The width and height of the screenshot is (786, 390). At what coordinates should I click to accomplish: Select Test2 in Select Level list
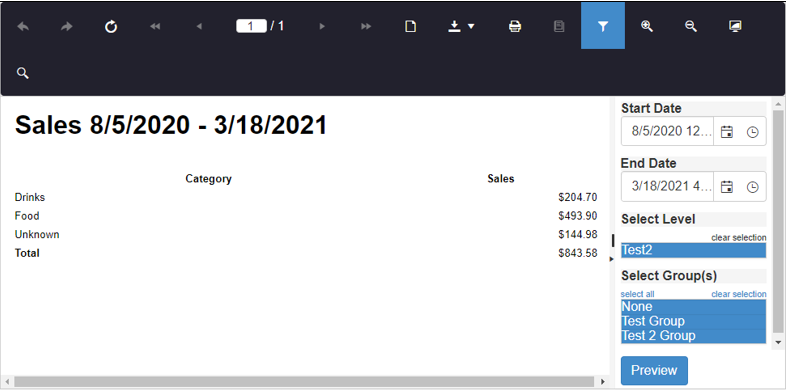pyautogui.click(x=693, y=250)
